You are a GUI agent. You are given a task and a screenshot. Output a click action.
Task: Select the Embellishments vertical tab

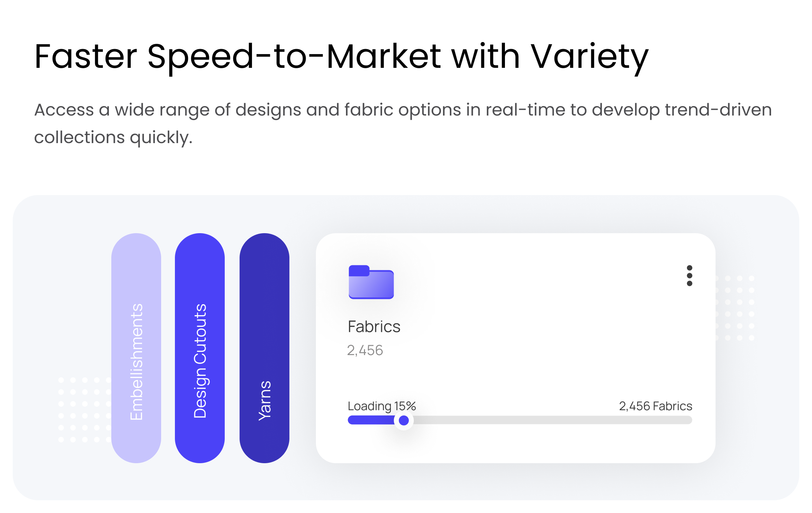point(136,348)
